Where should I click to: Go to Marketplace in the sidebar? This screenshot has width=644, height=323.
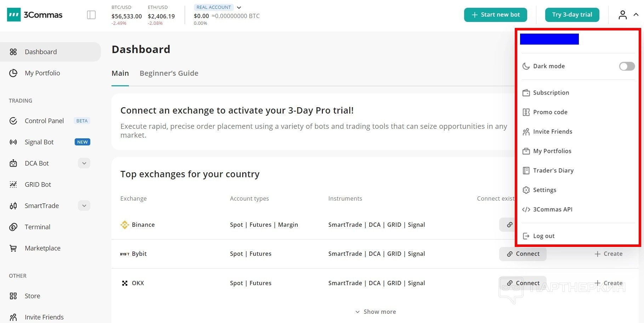coord(42,248)
